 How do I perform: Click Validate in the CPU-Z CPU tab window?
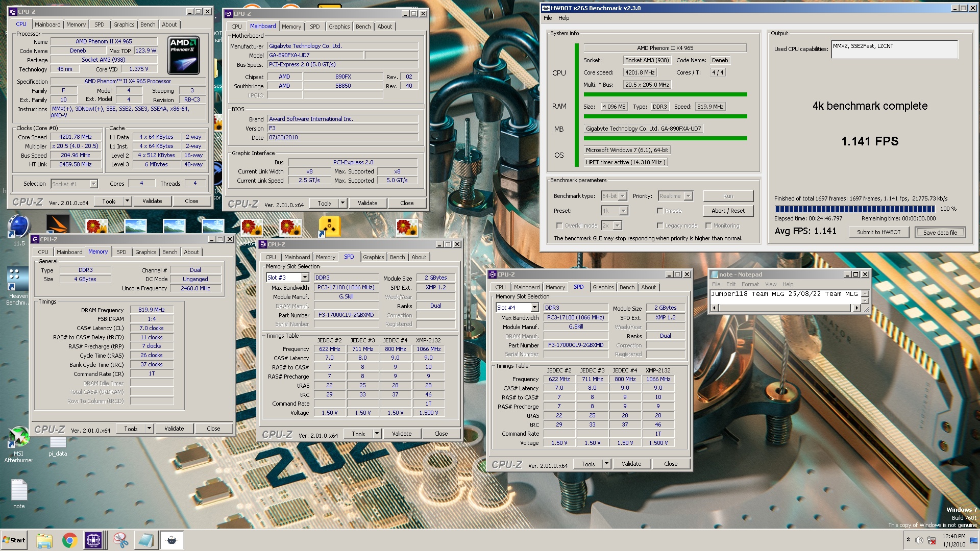click(x=152, y=201)
